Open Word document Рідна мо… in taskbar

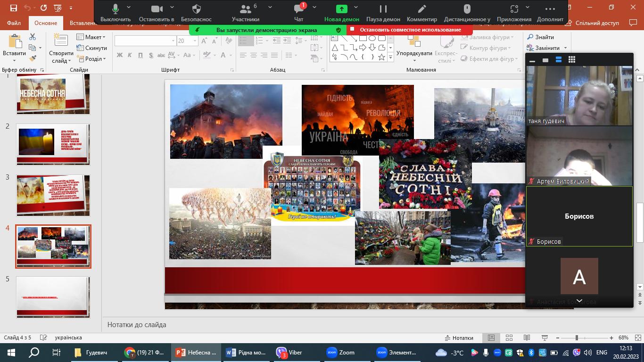click(246, 352)
